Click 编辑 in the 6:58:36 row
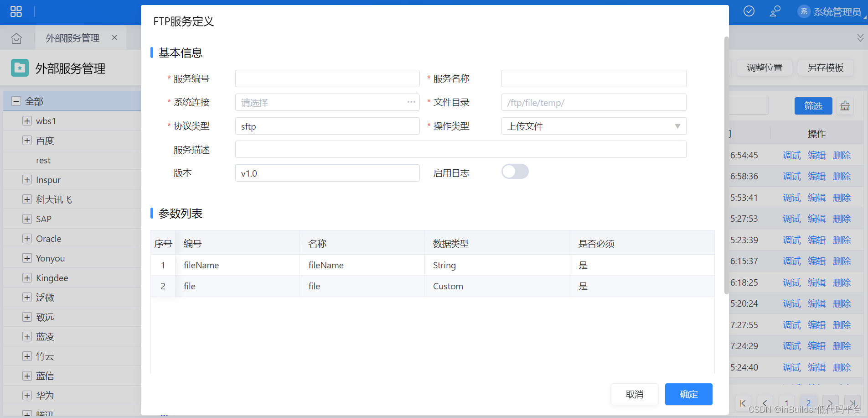This screenshot has width=868, height=418. pos(817,176)
